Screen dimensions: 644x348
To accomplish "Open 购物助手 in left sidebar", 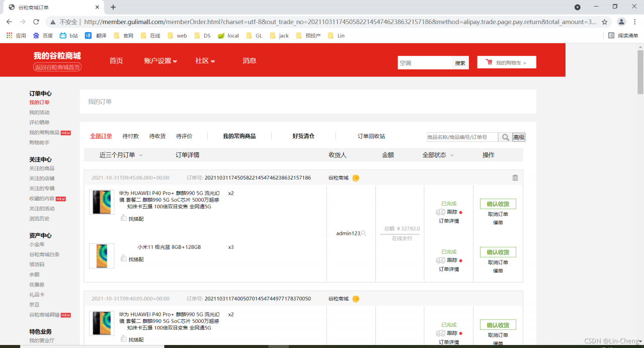I will 39,143.
